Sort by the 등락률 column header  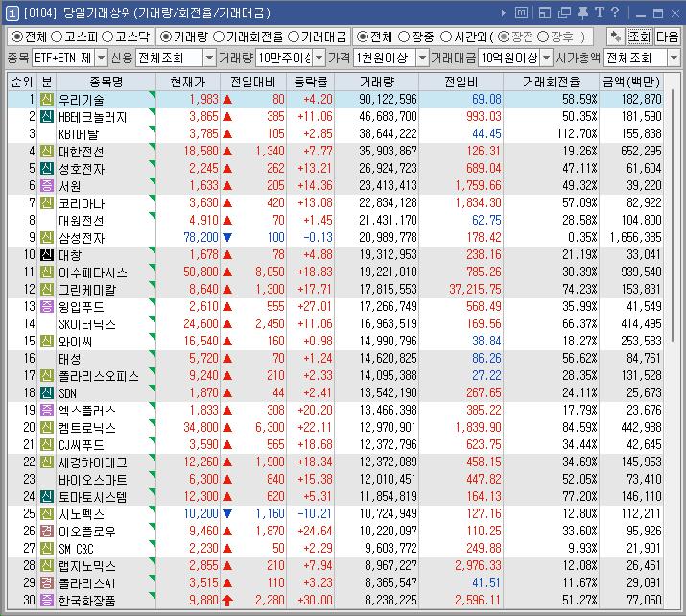pyautogui.click(x=310, y=82)
